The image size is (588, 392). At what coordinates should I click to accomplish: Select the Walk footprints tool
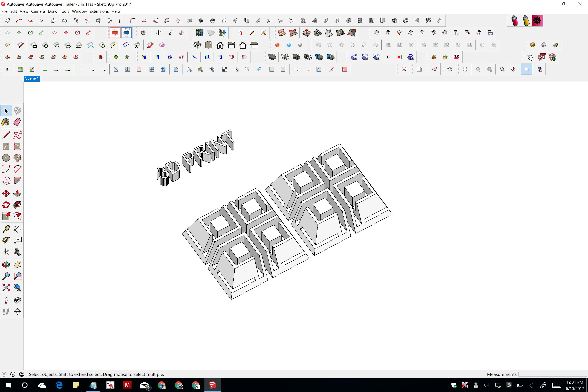click(6, 312)
